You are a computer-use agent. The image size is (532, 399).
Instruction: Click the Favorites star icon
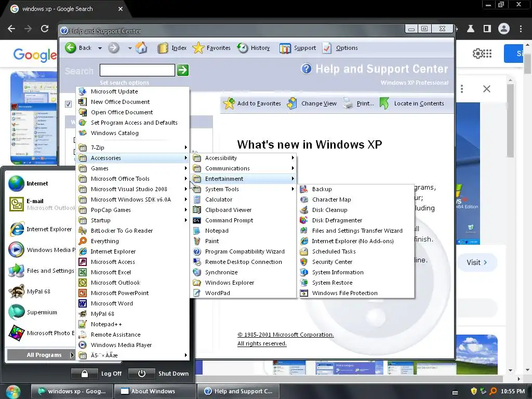point(198,48)
